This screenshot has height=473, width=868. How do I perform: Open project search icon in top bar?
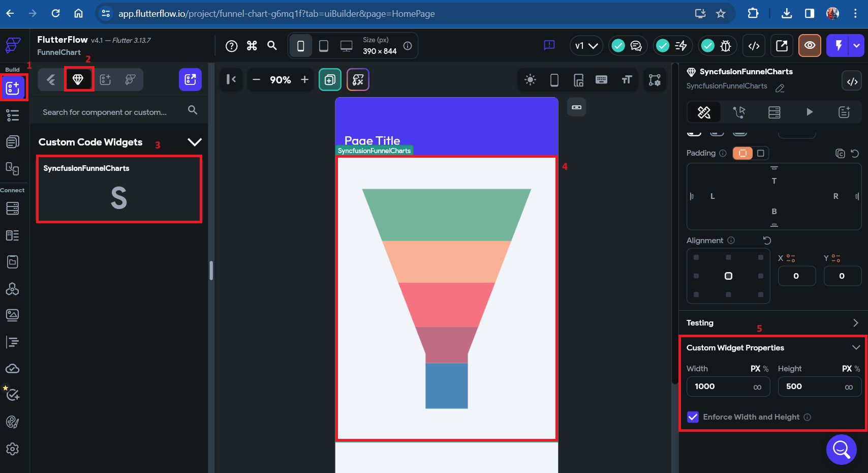coord(272,46)
